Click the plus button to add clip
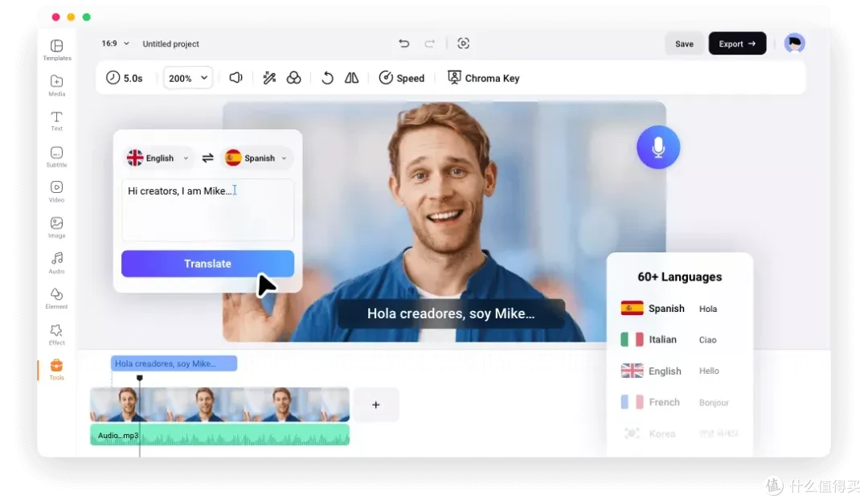Viewport: 868px width, 504px height. (376, 405)
